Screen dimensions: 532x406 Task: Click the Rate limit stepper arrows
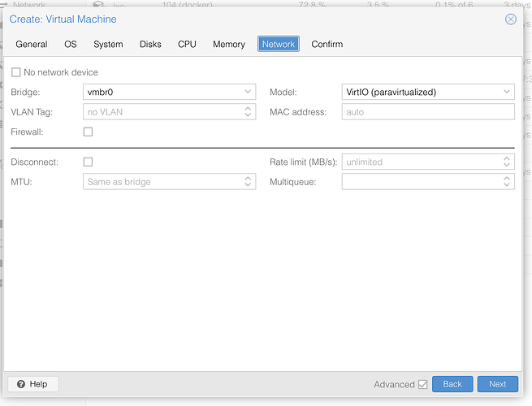click(507, 162)
